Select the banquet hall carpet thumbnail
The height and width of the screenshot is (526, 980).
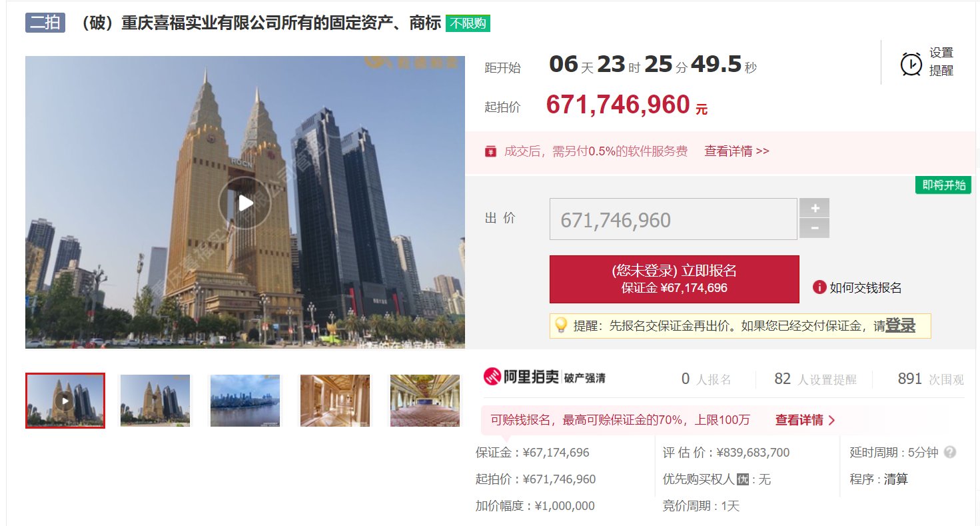click(x=425, y=400)
